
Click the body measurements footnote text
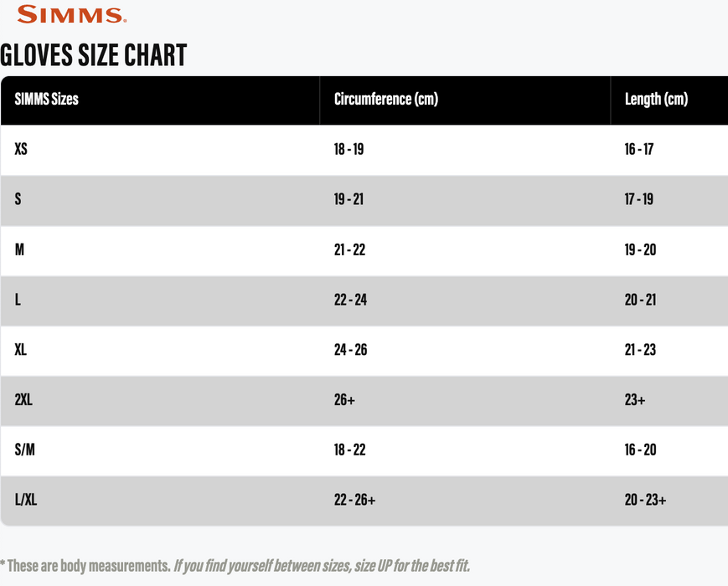click(241, 566)
